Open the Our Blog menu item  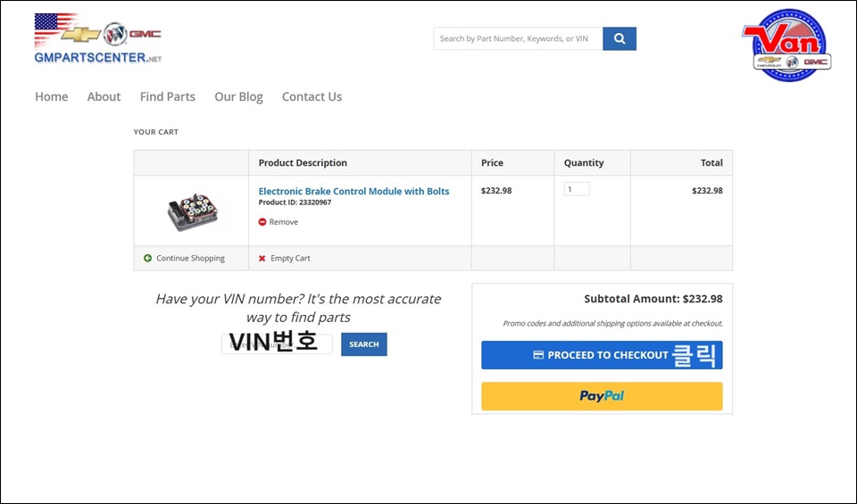point(238,96)
